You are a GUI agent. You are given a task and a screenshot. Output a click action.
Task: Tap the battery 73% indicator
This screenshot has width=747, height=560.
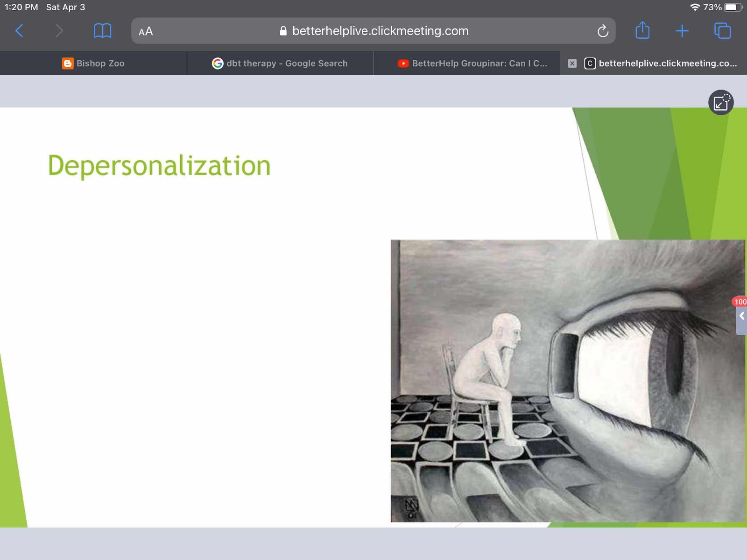(x=722, y=7)
